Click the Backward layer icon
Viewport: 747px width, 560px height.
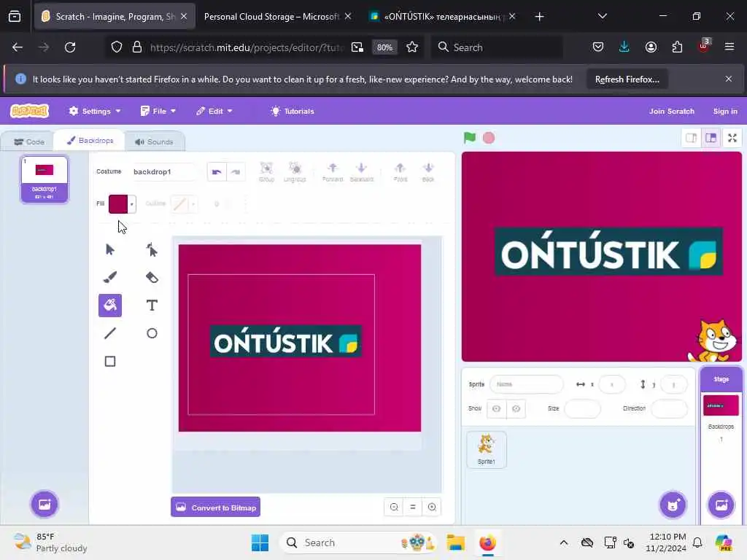(x=362, y=172)
